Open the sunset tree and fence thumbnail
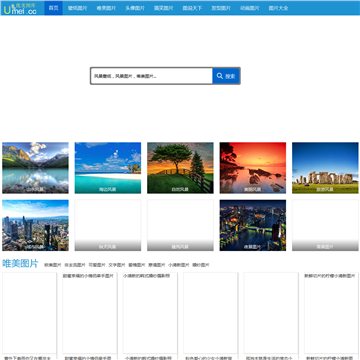This screenshot has height=360, width=360. (180, 168)
